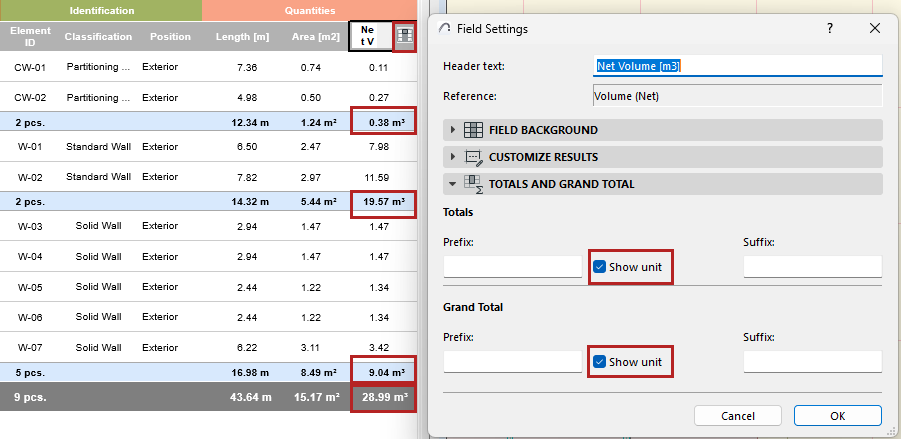Click the Customize Results icon
This screenshot has width=901, height=439.
(x=473, y=157)
